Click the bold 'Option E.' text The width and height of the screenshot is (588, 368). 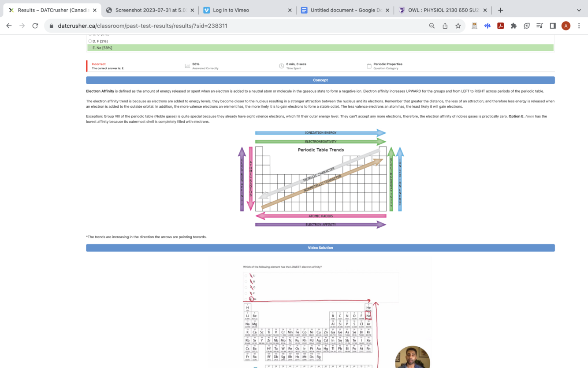point(516,116)
